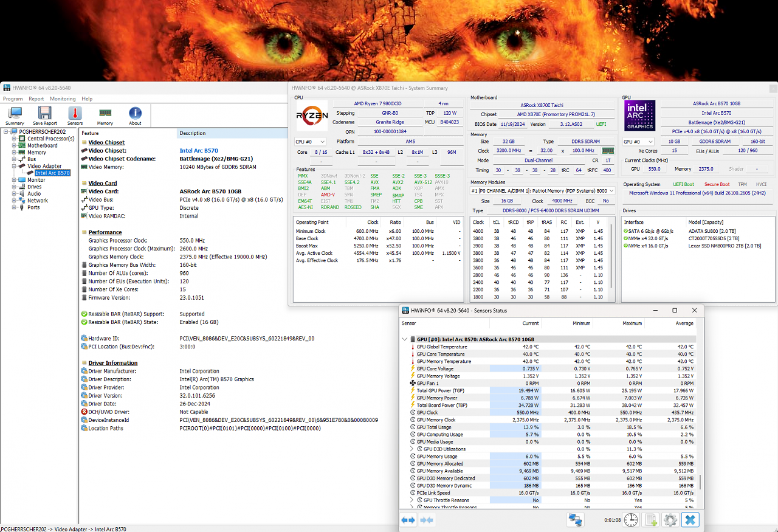
Task: Expand the GPU D3D Utilizations sensor row
Action: point(412,449)
